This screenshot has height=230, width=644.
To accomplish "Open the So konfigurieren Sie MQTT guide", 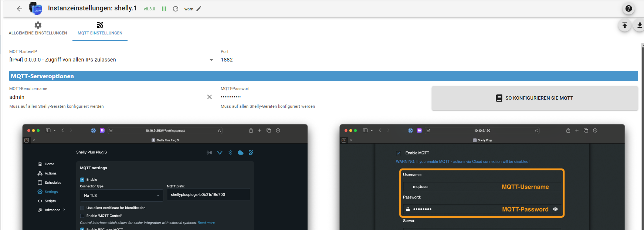I will tap(535, 98).
